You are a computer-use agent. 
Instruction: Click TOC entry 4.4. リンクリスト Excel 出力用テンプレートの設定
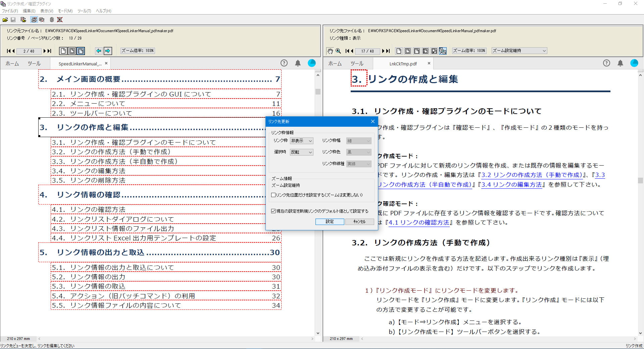(166, 238)
